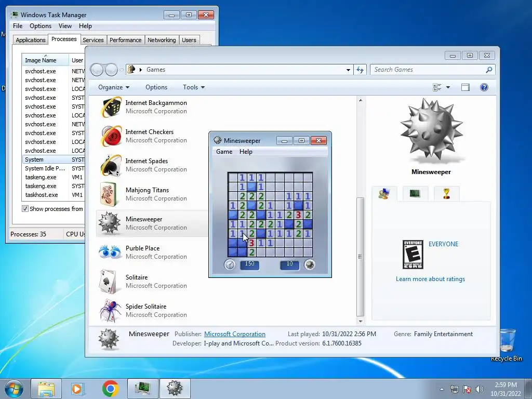
Task: Click the Games Explorer help icon
Action: [x=484, y=87]
